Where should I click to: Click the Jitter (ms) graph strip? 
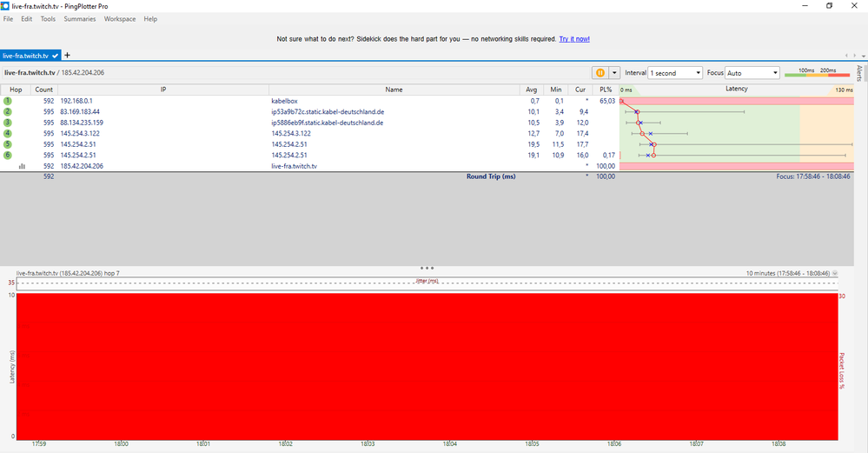[427, 283]
